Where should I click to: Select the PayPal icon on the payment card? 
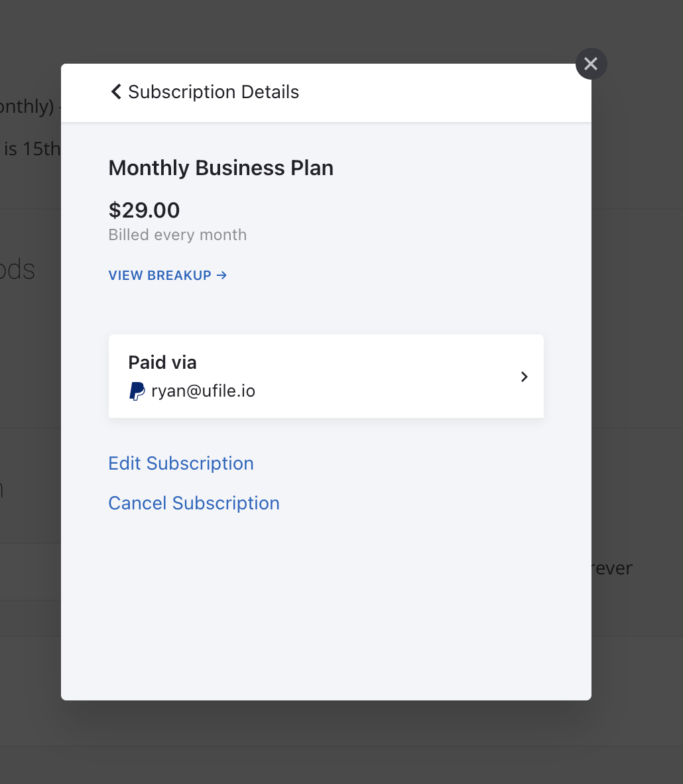pos(137,391)
